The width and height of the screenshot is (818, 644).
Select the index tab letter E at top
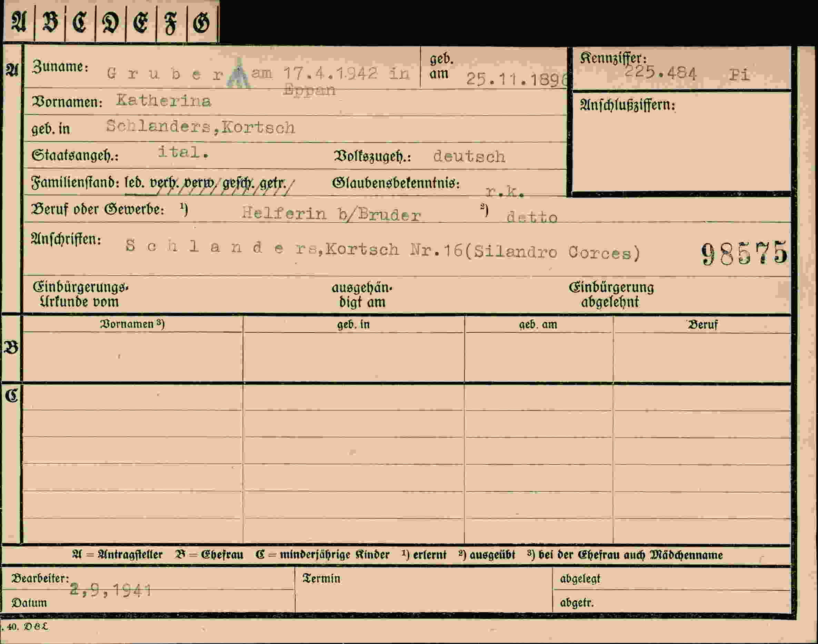tap(140, 22)
